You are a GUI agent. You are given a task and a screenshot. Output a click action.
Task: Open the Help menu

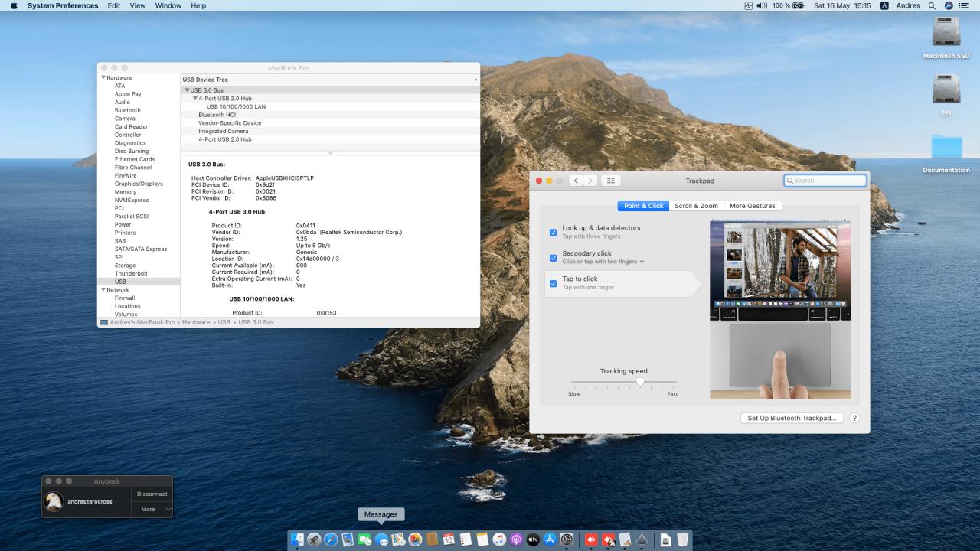pyautogui.click(x=198, y=5)
